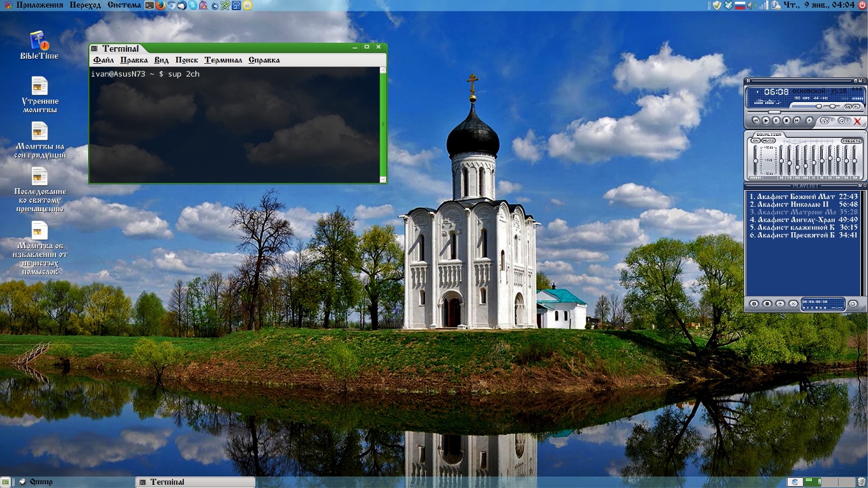Open the Приложения menu
Screen dimensions: 868x488
(40, 5)
